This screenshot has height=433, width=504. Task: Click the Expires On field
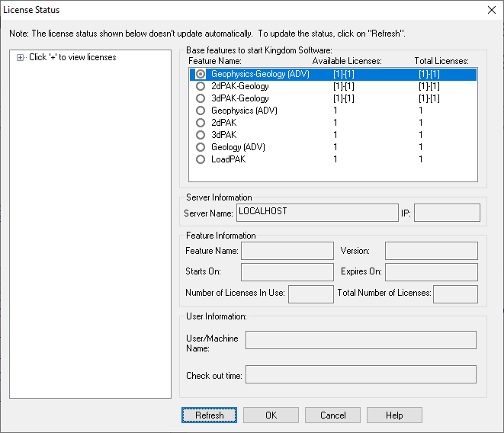[432, 272]
